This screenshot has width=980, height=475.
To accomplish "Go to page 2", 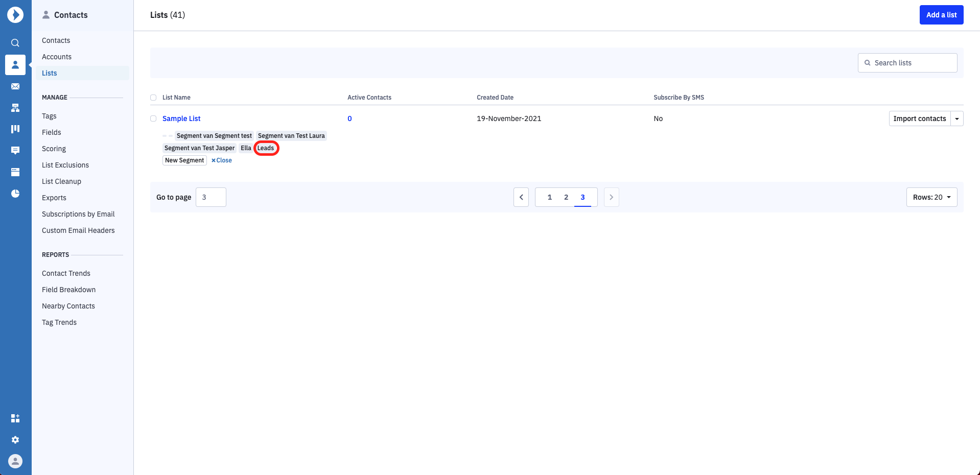I will (x=566, y=197).
